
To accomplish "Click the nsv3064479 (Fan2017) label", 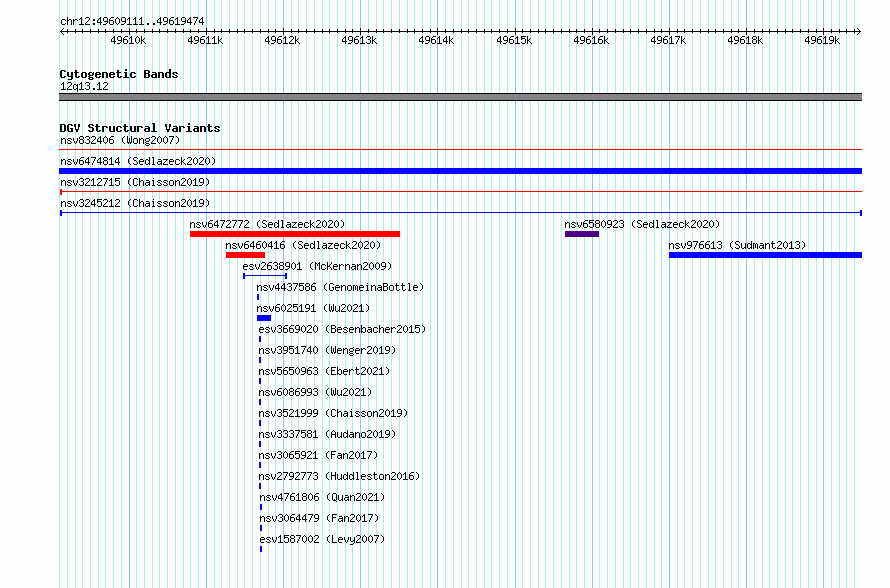I will point(319,518).
